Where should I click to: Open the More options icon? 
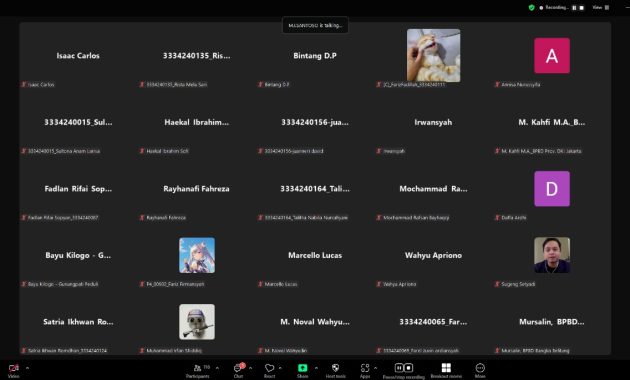pos(480,368)
